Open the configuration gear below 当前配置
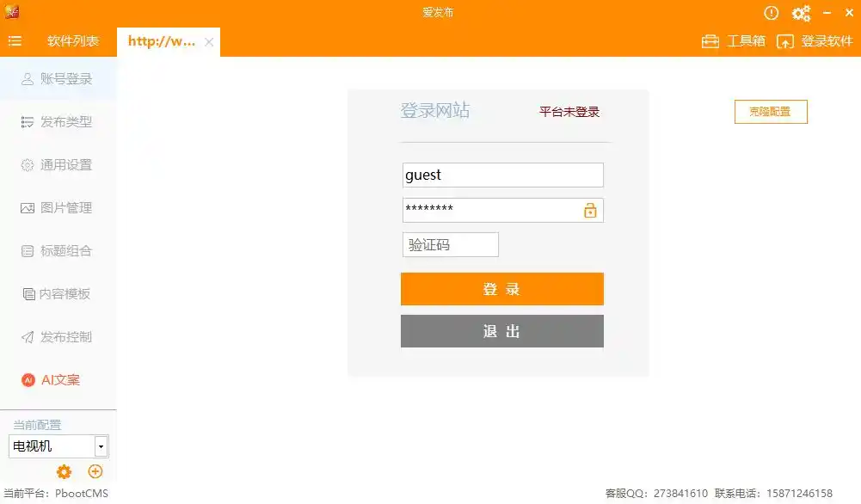This screenshot has width=861, height=504. point(63,471)
